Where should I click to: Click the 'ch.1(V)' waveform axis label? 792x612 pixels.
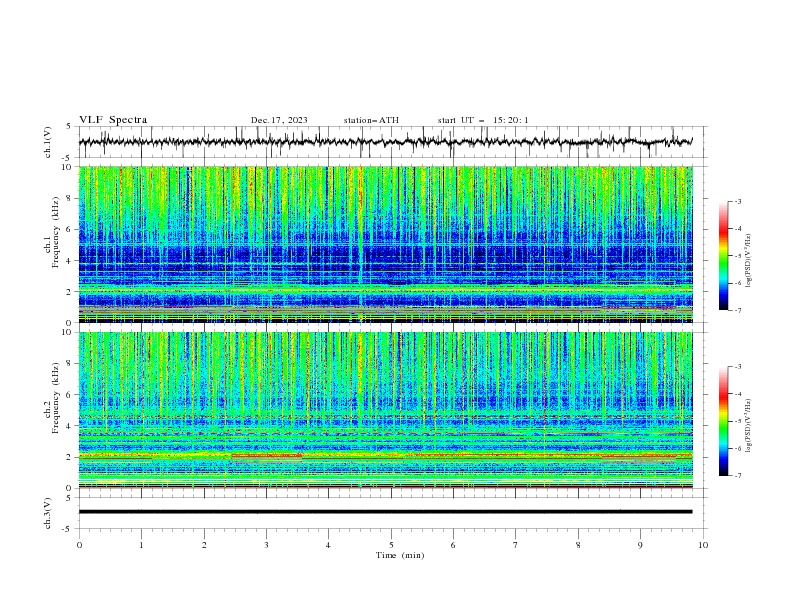coord(48,142)
